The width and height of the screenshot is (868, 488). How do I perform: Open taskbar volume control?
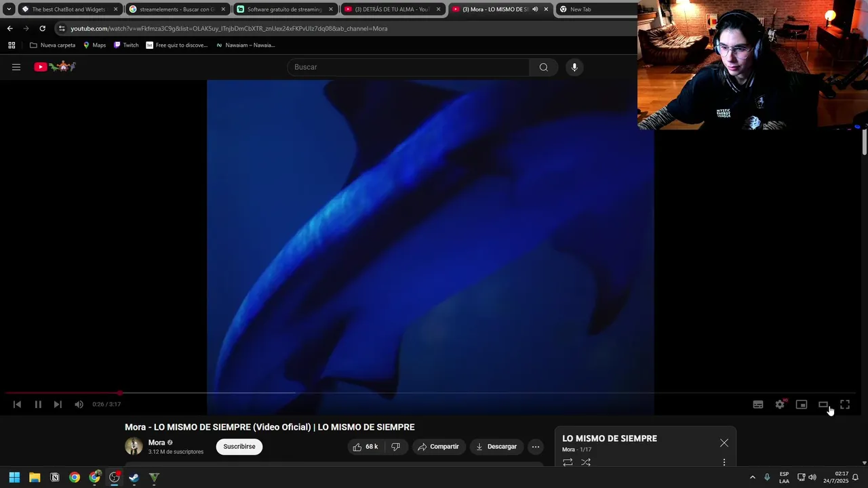[x=812, y=477]
